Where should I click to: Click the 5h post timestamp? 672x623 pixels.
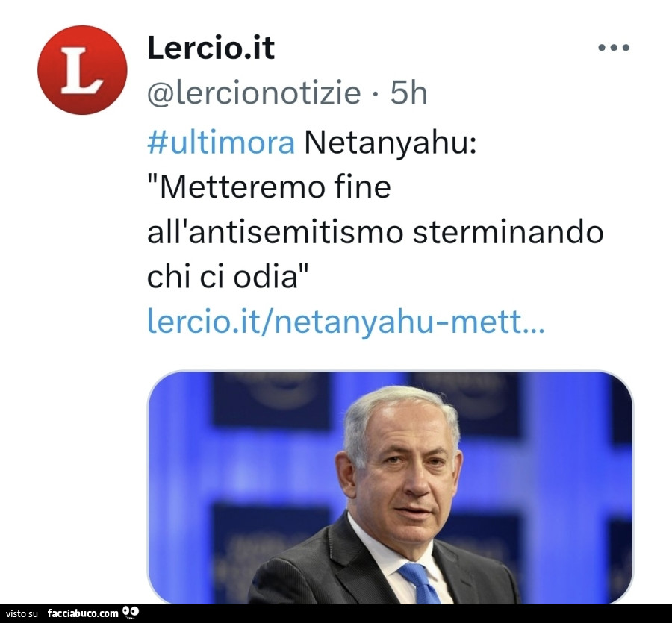[408, 93]
